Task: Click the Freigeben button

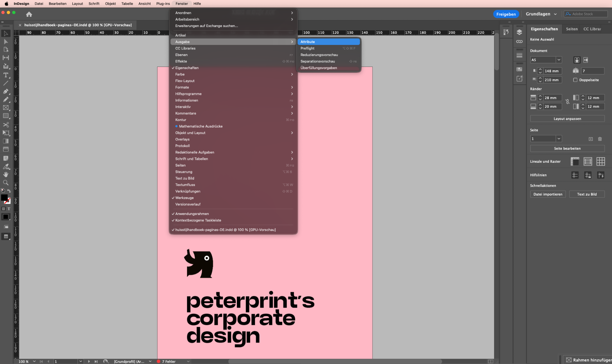Action: point(506,14)
